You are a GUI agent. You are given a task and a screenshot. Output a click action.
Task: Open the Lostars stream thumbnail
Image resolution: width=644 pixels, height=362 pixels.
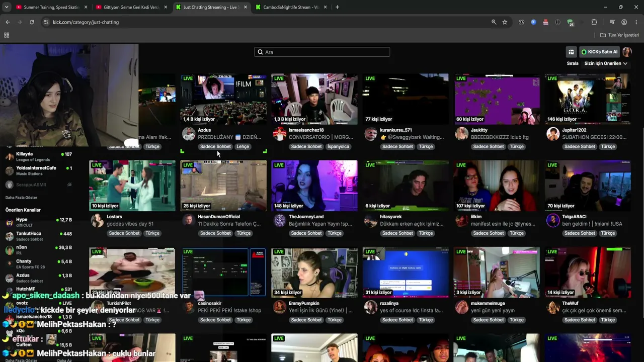coord(132,186)
